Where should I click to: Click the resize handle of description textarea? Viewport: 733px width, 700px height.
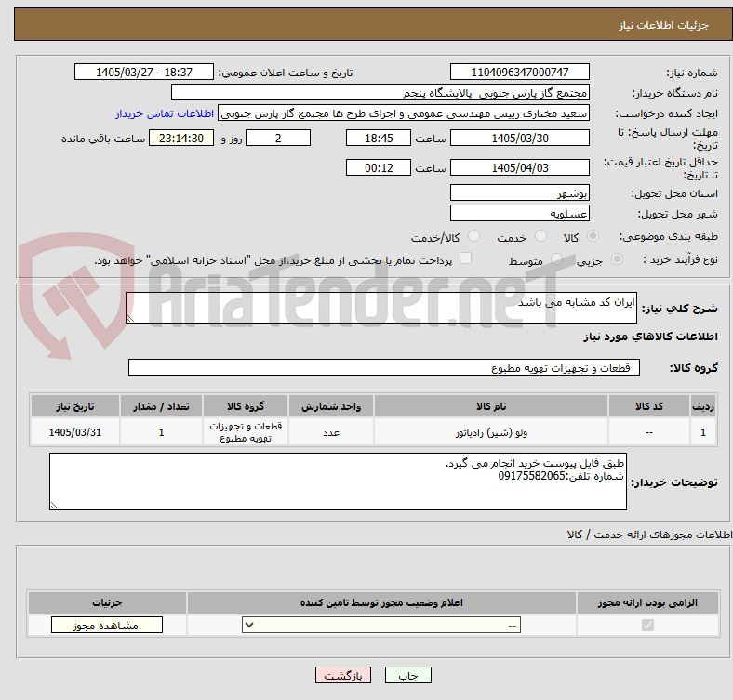tap(130, 318)
